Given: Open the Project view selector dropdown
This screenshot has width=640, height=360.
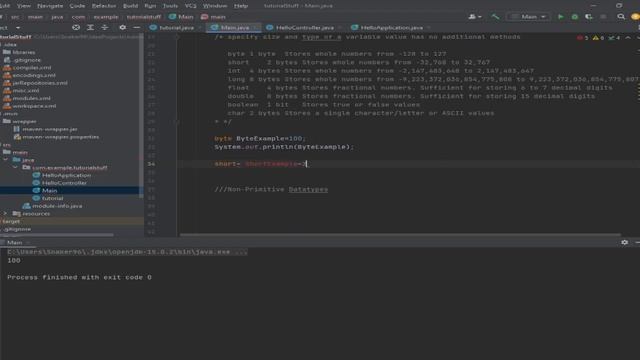Looking at the screenshot, I should pos(18,27).
